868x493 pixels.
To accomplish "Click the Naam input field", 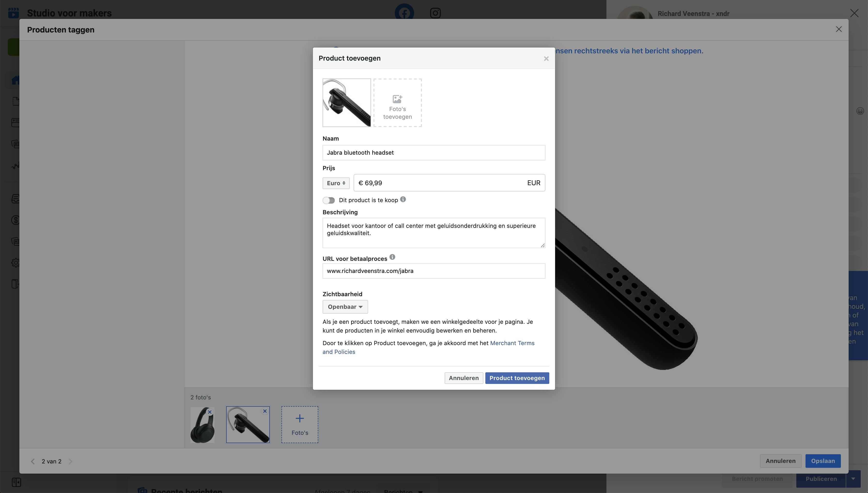I will tap(433, 153).
